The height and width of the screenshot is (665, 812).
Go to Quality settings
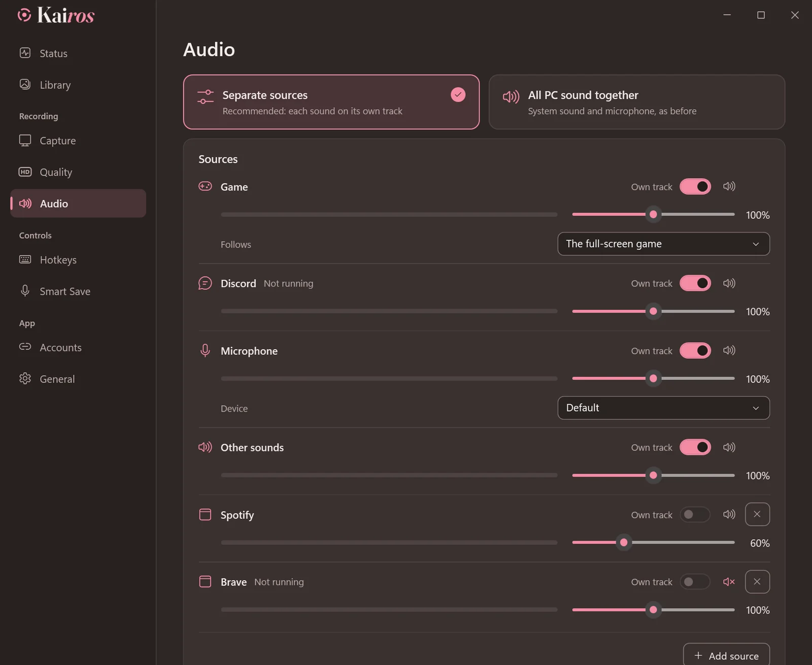tap(78, 172)
